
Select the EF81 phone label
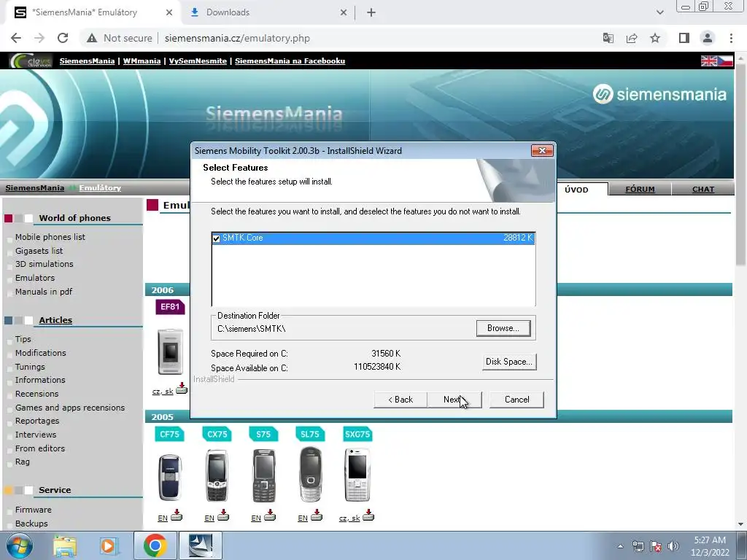tap(170, 307)
